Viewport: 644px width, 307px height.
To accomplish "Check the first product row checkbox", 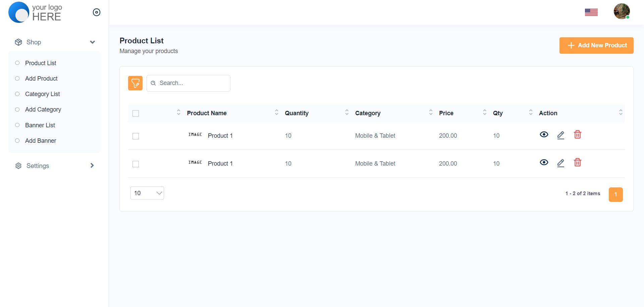I will (x=136, y=136).
